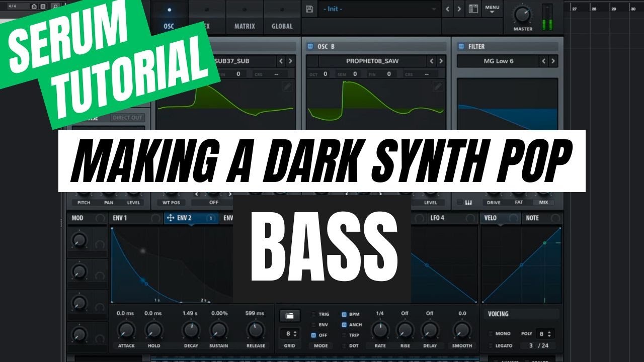Image resolution: width=644 pixels, height=362 pixels.
Task: Click the MASTER volume knob
Action: click(523, 14)
